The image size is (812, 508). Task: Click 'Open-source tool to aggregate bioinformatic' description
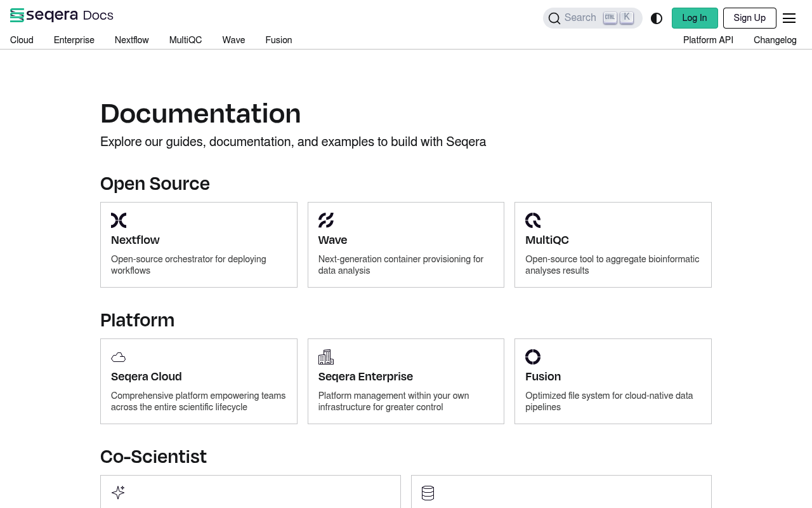click(612, 265)
